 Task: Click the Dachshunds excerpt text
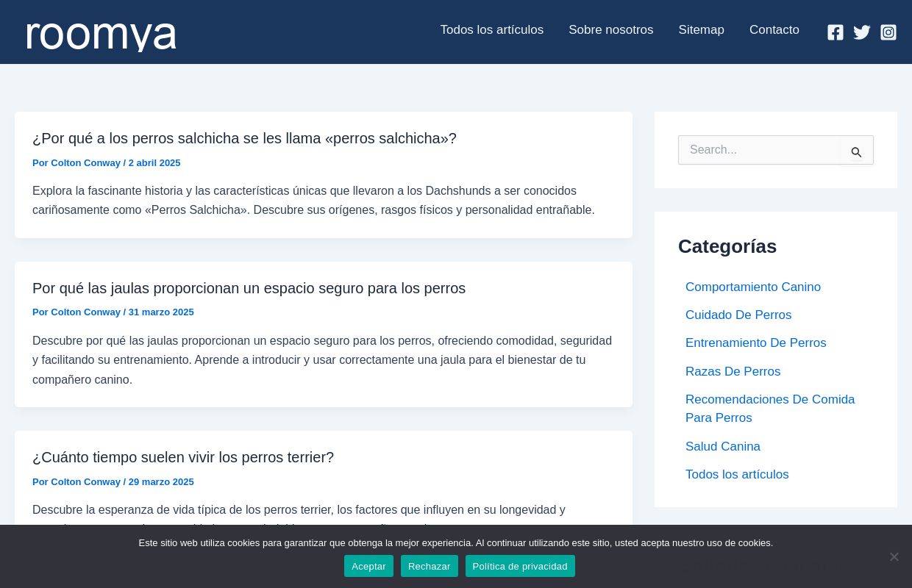[313, 201]
